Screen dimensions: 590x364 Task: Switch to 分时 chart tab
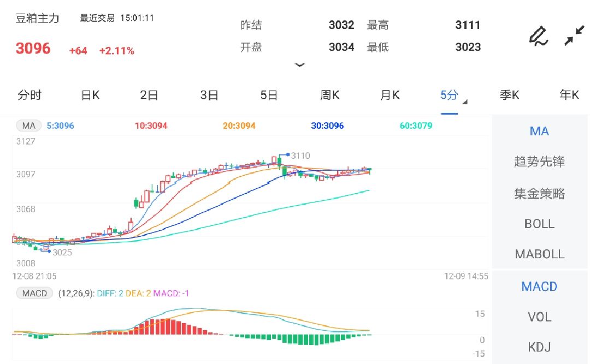(x=29, y=95)
